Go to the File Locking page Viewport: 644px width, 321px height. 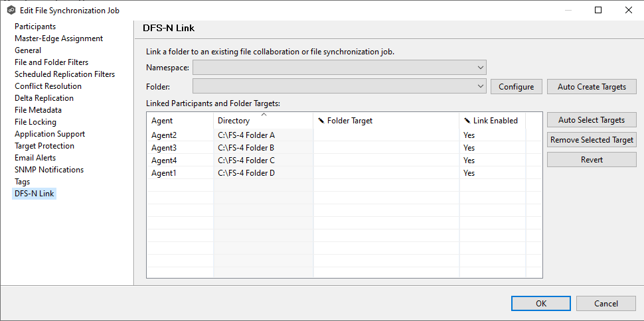35,122
